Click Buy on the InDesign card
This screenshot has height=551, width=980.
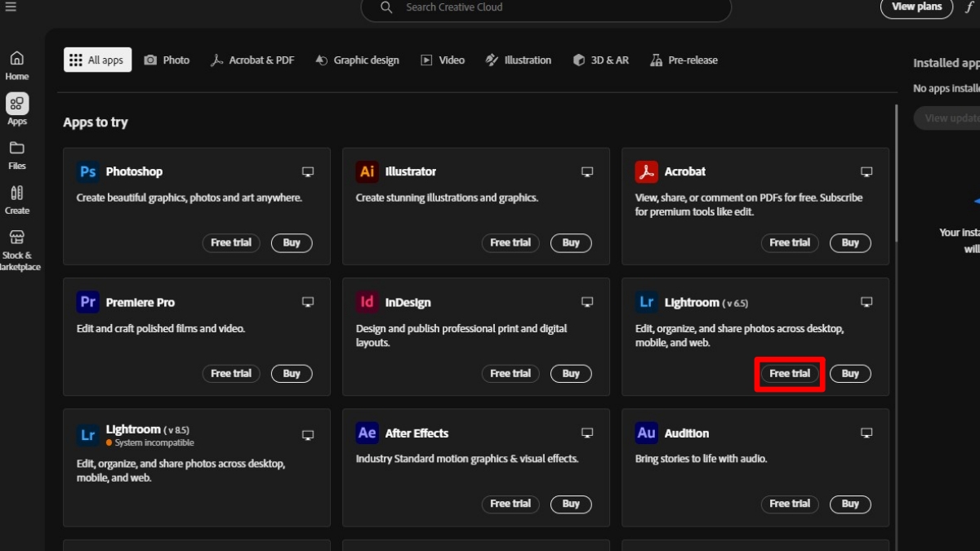[x=571, y=373]
